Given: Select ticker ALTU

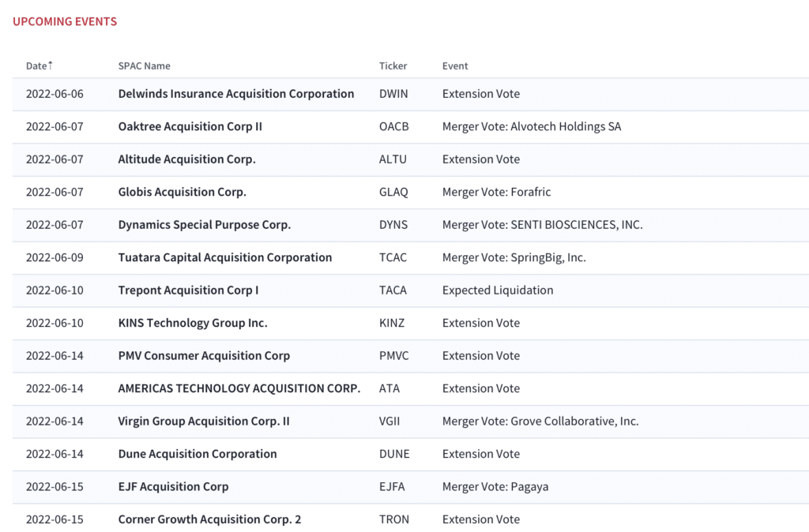Looking at the screenshot, I should [x=393, y=159].
